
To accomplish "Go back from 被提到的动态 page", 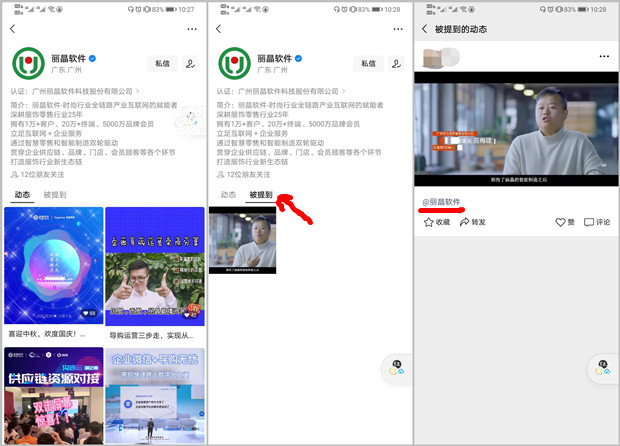I will [x=425, y=29].
